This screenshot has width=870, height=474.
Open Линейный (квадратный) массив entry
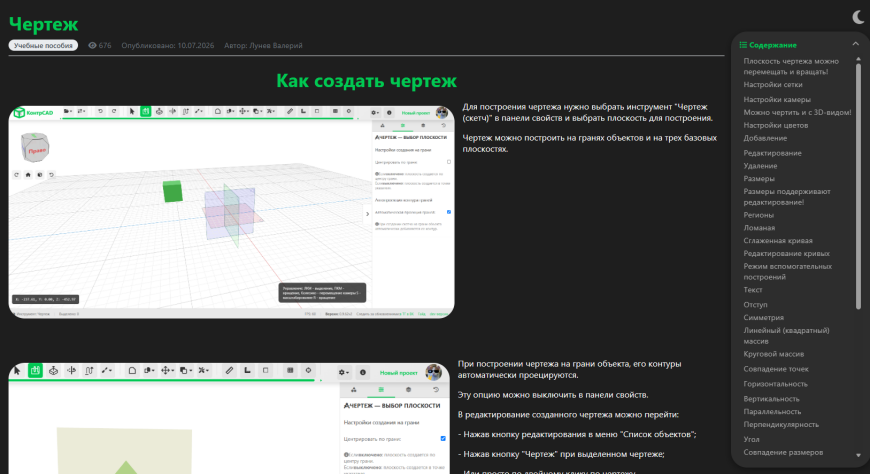coord(786,335)
